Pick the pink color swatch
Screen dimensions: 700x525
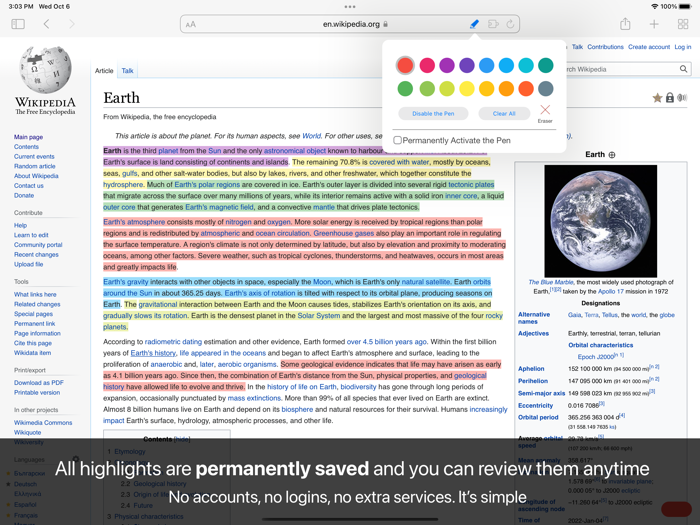pos(427,65)
